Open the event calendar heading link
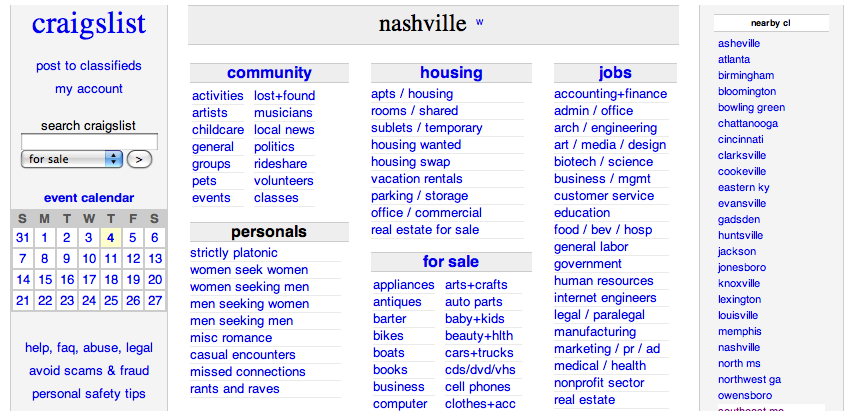 point(89,198)
